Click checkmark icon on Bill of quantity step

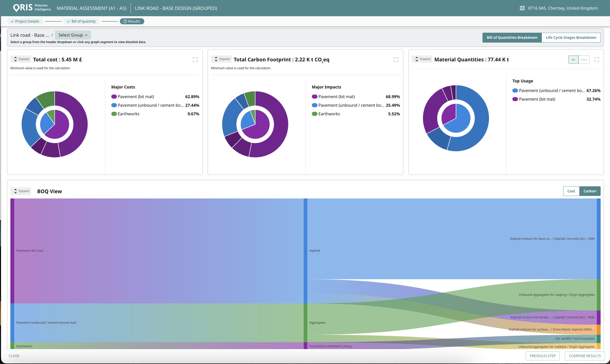68,21
